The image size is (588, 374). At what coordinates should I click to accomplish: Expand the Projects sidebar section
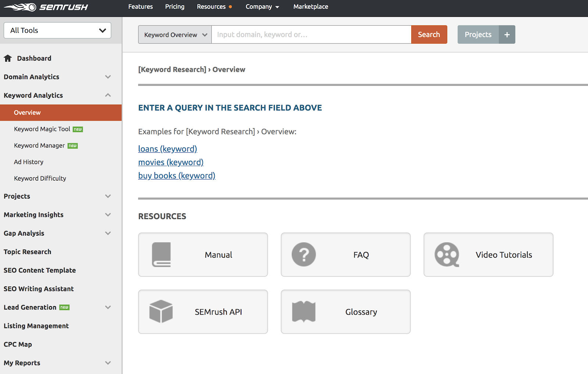[x=108, y=196]
